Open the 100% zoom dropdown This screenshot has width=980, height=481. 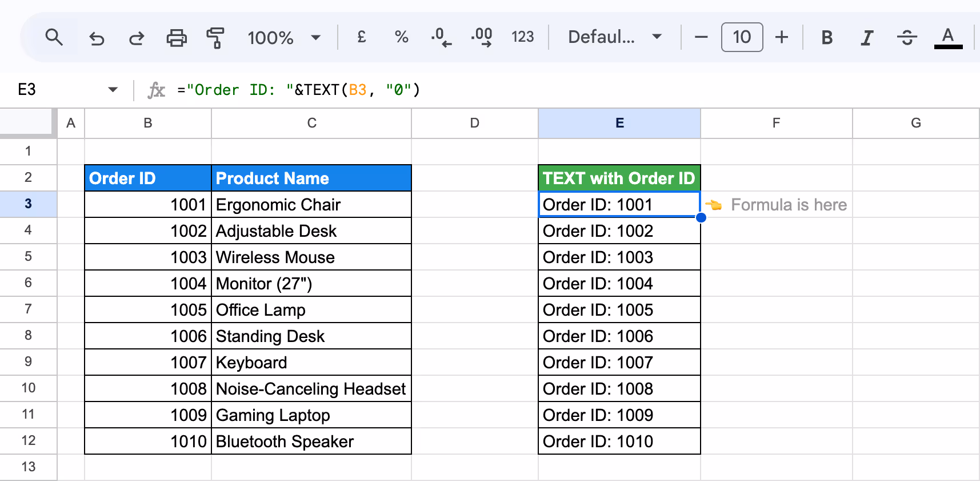coord(283,38)
